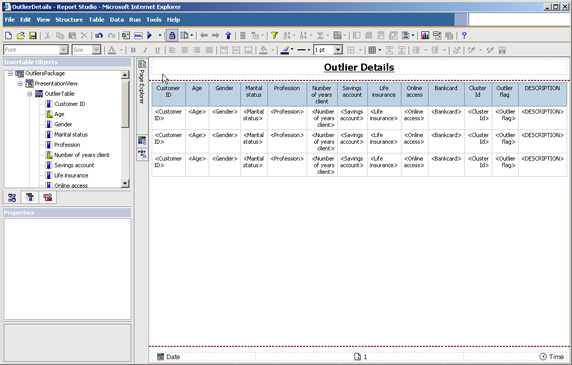This screenshot has height=365, width=572.
Task: Save the report with floppy icon
Action: point(33,35)
